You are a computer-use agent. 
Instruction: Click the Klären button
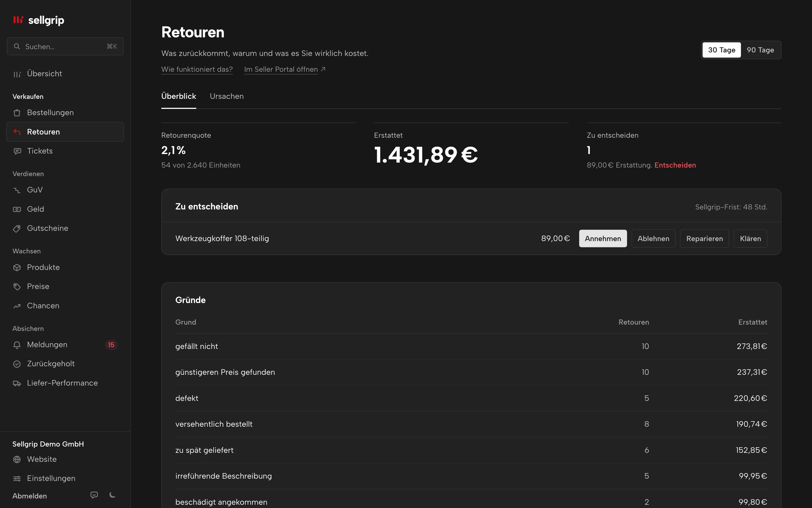click(x=750, y=239)
